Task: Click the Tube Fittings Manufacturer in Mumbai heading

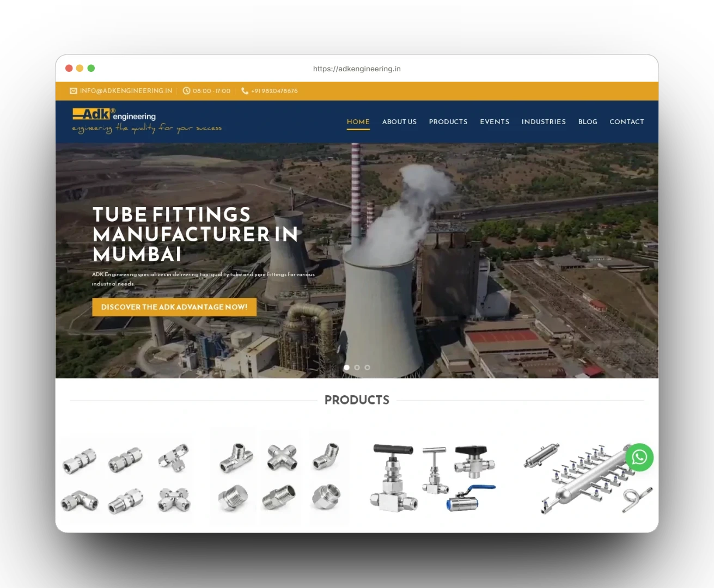Action: 196,234
